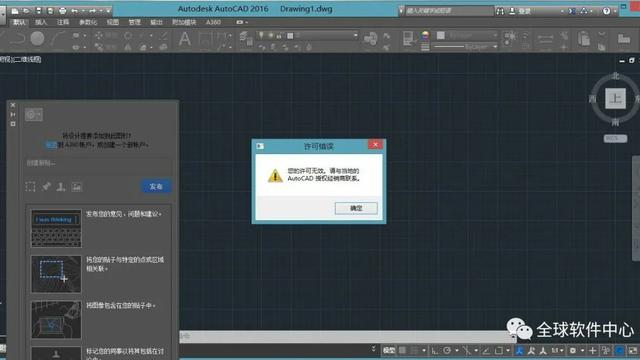Open the WCS dropdown below the ViewCube
Viewport: 640px width, 360px height.
615,139
